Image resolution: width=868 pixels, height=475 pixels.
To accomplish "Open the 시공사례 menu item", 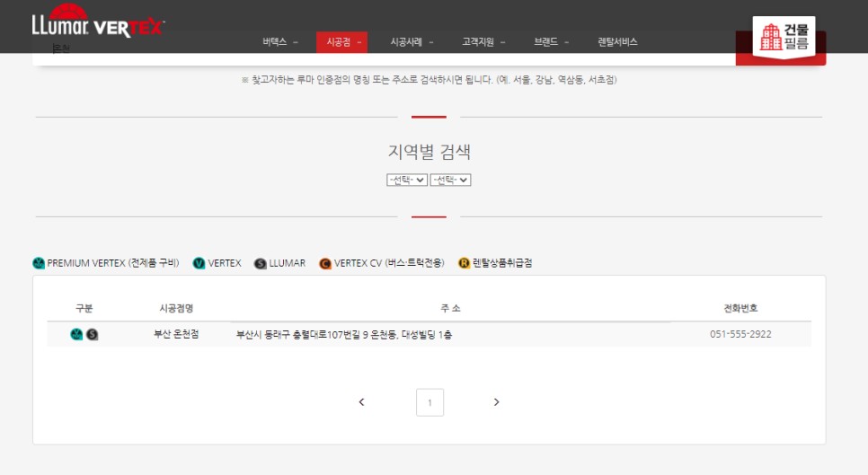I will click(411, 42).
